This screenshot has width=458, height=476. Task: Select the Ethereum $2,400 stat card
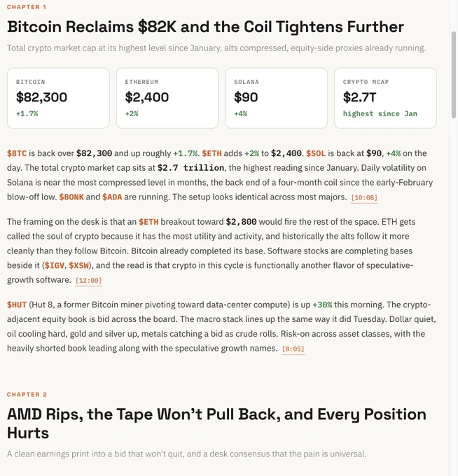point(167,98)
